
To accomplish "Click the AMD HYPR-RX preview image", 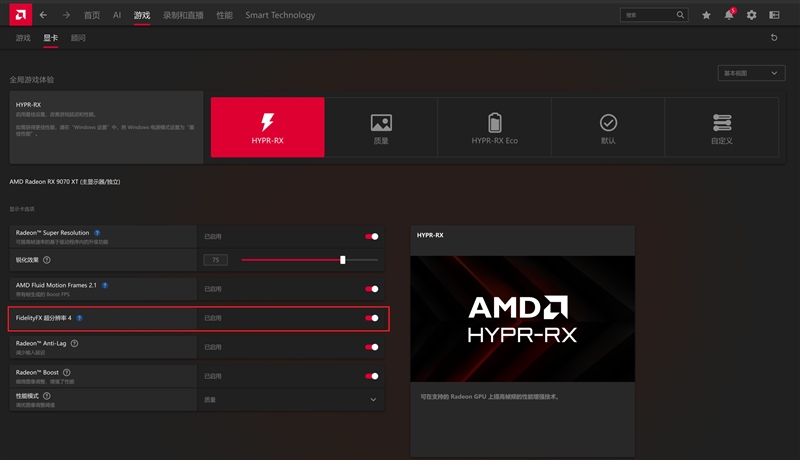I will (522, 319).
